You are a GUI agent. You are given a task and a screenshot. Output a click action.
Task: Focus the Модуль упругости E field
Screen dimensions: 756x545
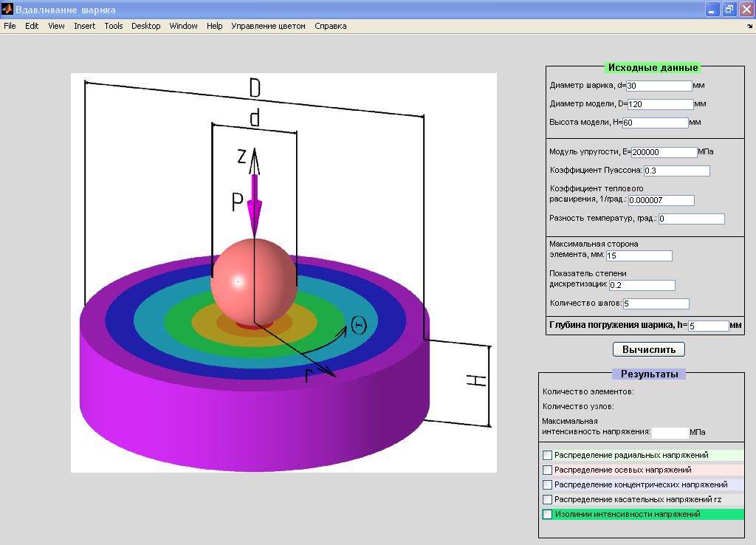tap(664, 152)
